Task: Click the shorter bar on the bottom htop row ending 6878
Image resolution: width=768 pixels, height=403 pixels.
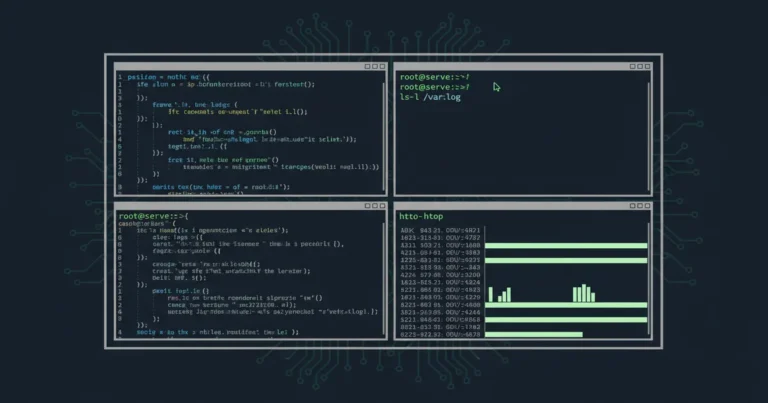Action: click(534, 334)
